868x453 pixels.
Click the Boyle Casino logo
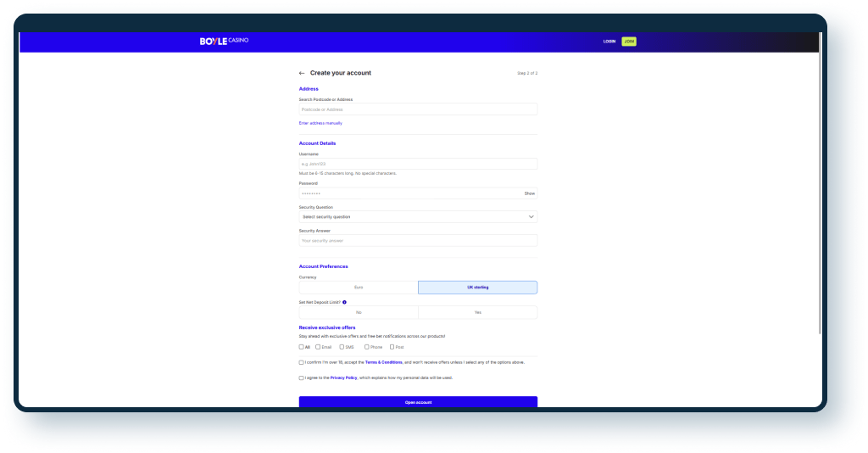[x=224, y=41]
